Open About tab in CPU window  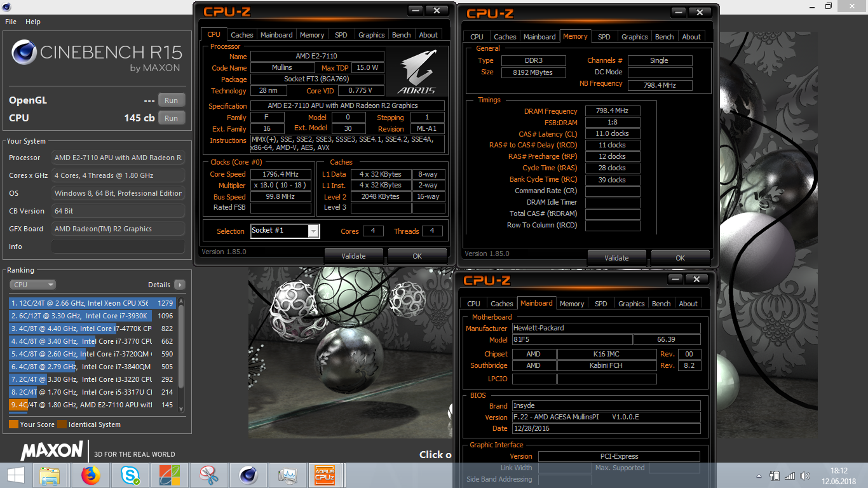click(x=428, y=35)
